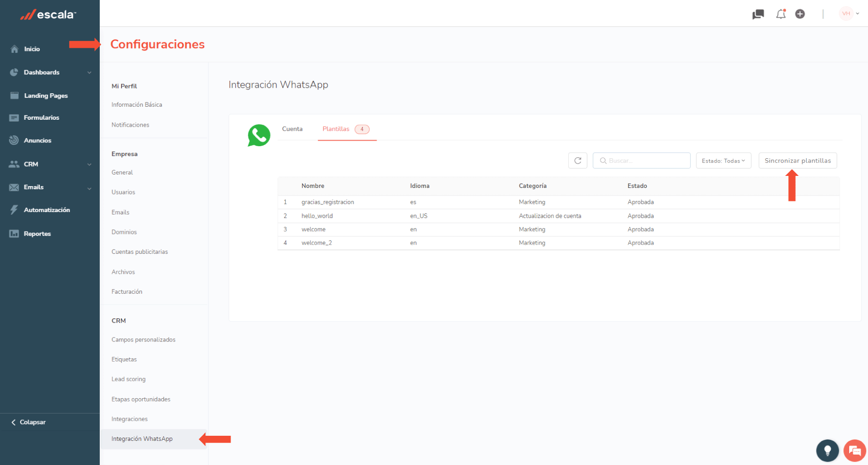The image size is (868, 465).
Task: Open Integraciones settings
Action: pos(129,419)
